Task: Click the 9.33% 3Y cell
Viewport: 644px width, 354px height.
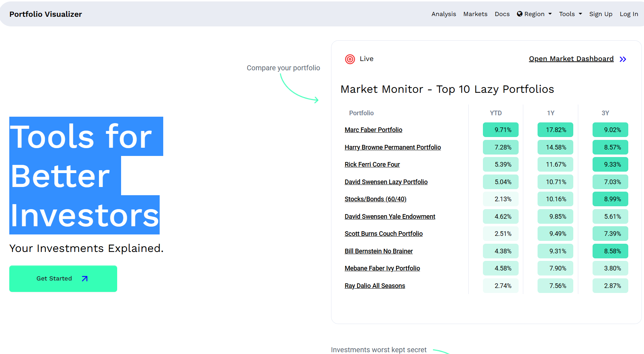Action: [610, 165]
